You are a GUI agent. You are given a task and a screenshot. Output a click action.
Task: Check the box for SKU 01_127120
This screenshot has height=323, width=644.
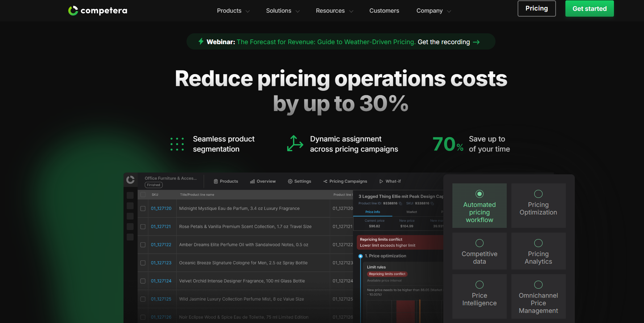(143, 209)
